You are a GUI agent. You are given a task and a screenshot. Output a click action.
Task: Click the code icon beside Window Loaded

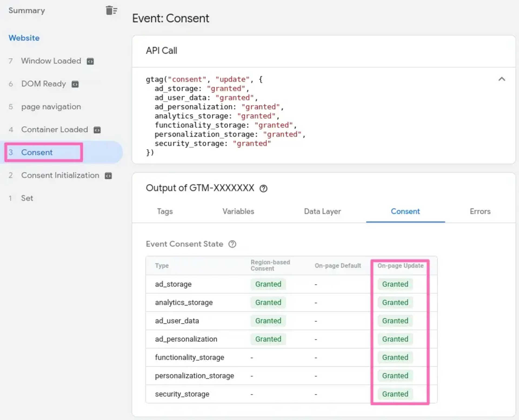click(90, 62)
